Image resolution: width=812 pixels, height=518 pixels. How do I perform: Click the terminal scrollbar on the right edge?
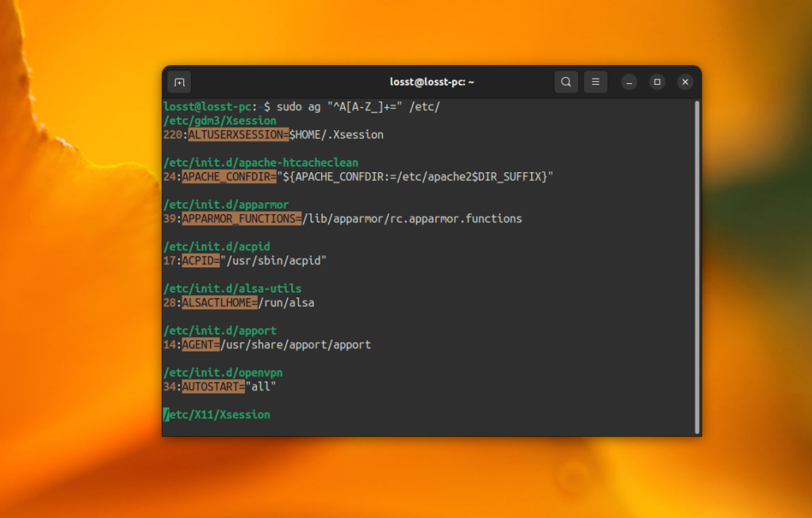pyautogui.click(x=696, y=262)
